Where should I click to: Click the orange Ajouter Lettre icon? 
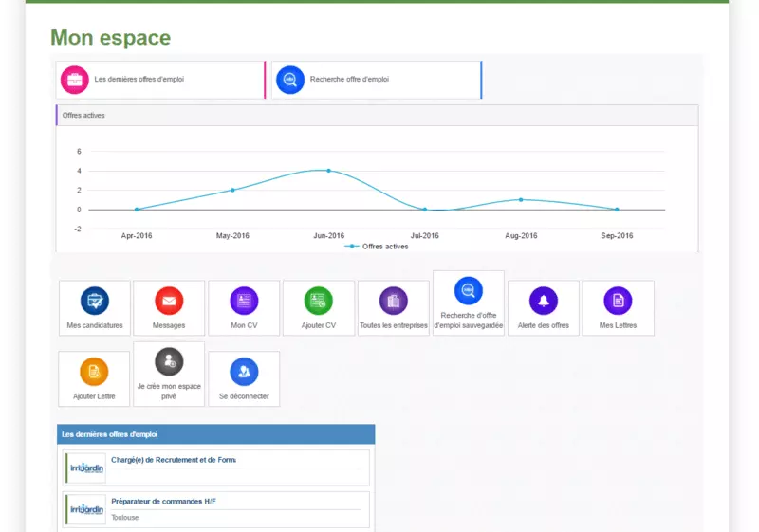tap(94, 372)
